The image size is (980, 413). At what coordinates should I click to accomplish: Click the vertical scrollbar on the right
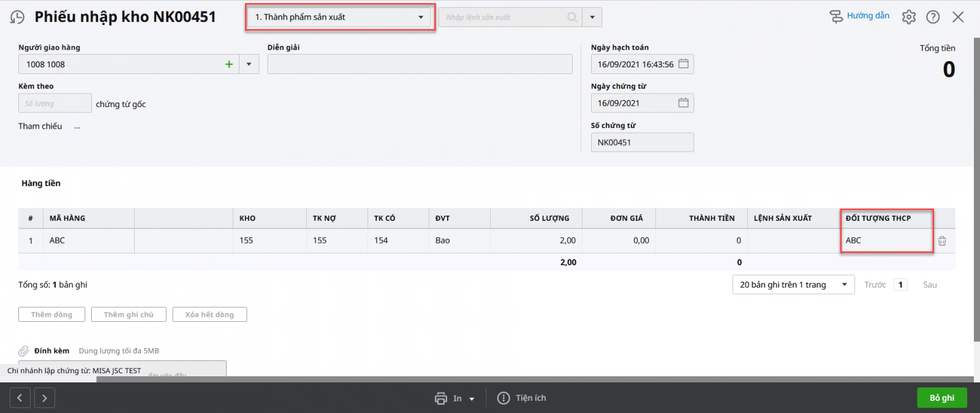976,184
